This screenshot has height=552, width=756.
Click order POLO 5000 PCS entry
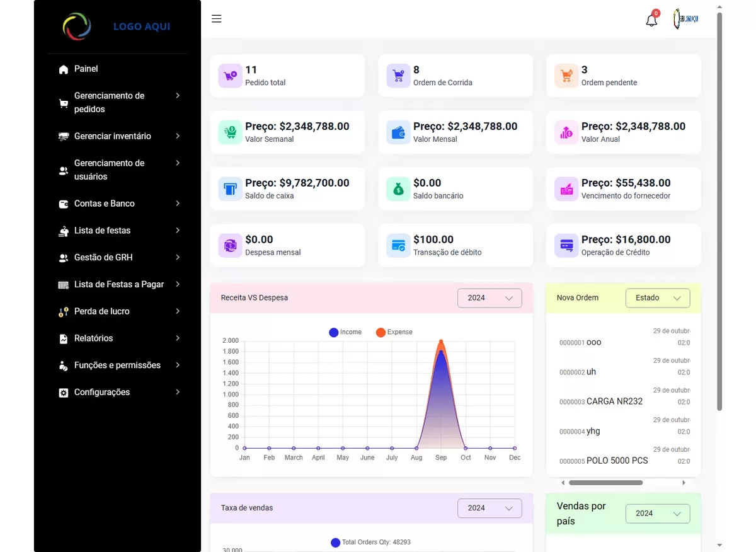click(x=617, y=461)
